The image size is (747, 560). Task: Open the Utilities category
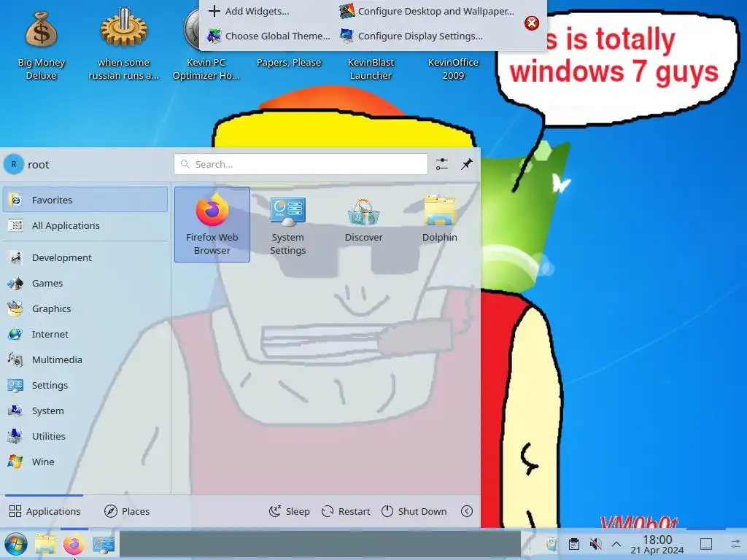click(85, 436)
